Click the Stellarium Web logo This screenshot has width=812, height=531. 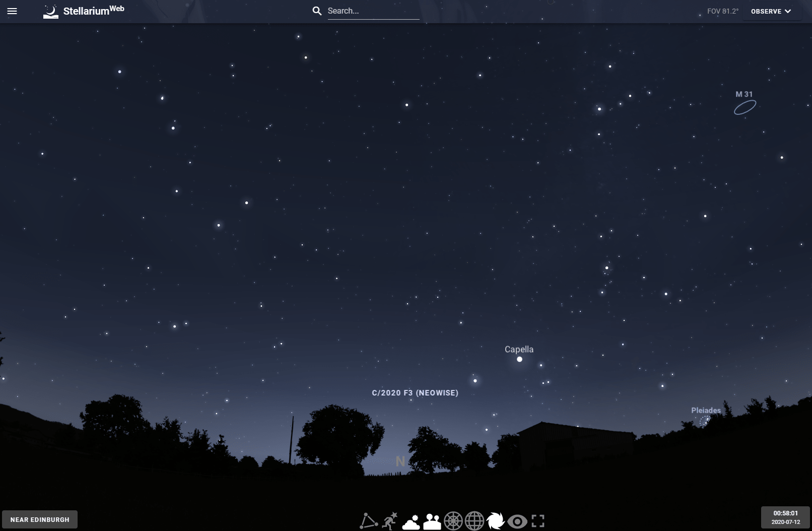coord(84,11)
